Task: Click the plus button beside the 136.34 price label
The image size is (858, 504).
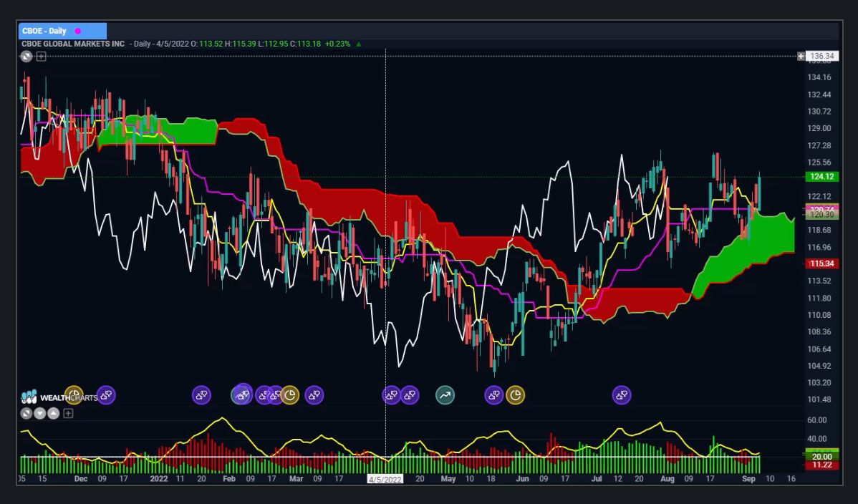Action: (801, 56)
